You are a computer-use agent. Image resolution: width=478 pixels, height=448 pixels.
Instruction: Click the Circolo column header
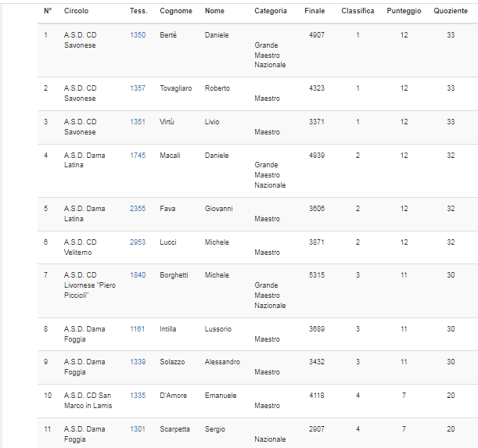tap(76, 11)
